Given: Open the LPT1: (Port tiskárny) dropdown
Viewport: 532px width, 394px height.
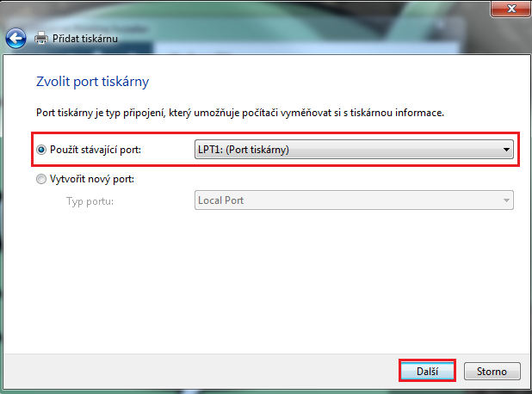Looking at the screenshot, I should [x=354, y=150].
